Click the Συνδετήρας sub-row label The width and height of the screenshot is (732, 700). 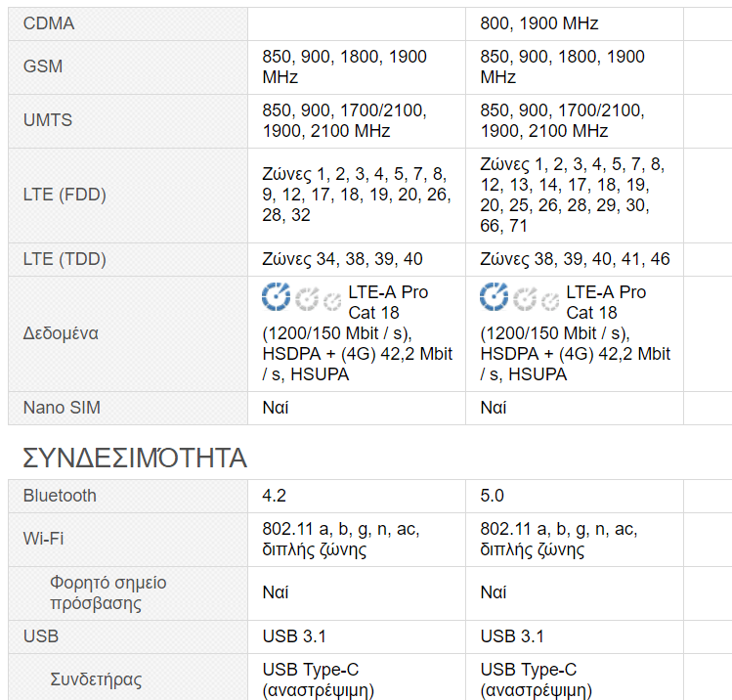[x=96, y=678]
